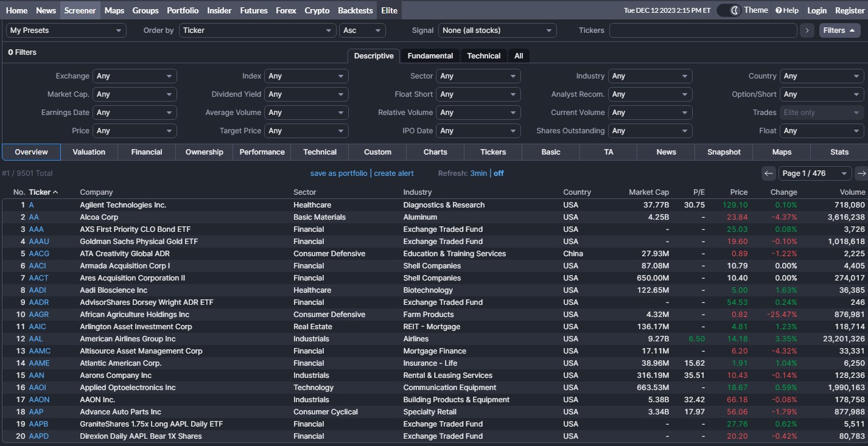Viewport: 868px width, 446px height.
Task: Click the arrow button beside Tickers field
Action: [807, 30]
